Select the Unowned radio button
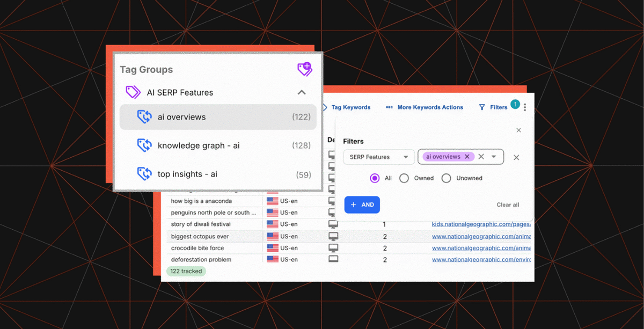The width and height of the screenshot is (644, 329). [446, 178]
